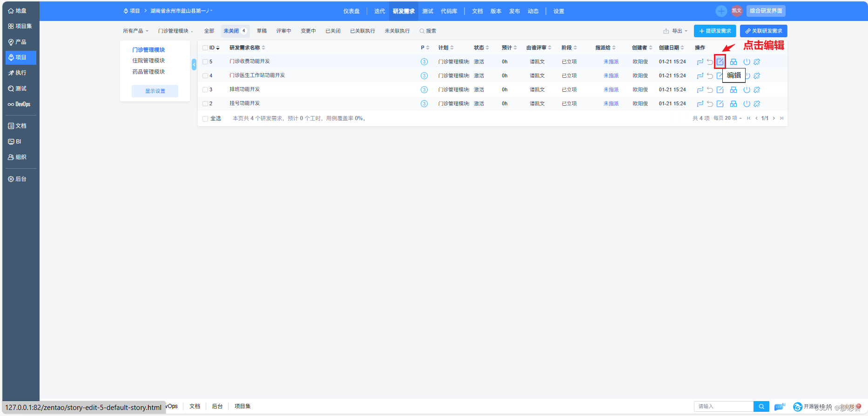The width and height of the screenshot is (868, 416).
Task: Switch to the 版本 build tab
Action: tap(496, 11)
